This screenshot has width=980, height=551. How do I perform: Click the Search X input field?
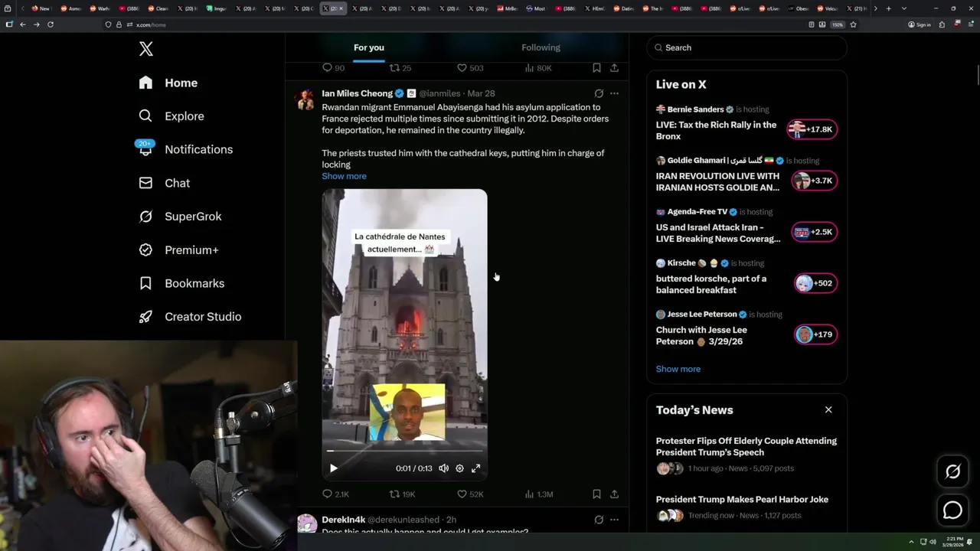pyautogui.click(x=746, y=47)
